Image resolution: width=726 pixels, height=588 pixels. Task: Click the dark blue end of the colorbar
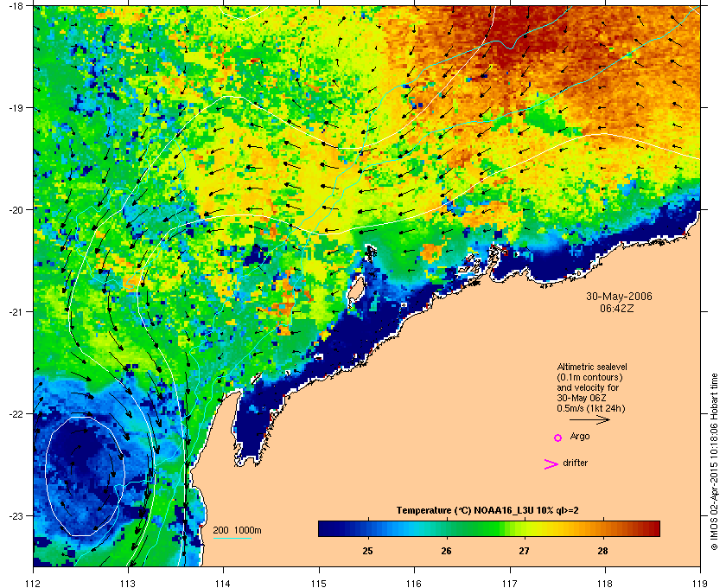click(327, 528)
